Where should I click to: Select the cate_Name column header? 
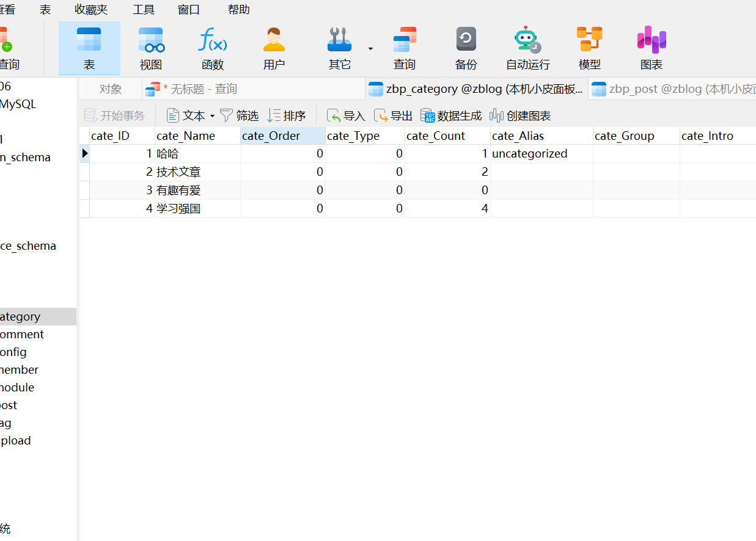coord(197,136)
